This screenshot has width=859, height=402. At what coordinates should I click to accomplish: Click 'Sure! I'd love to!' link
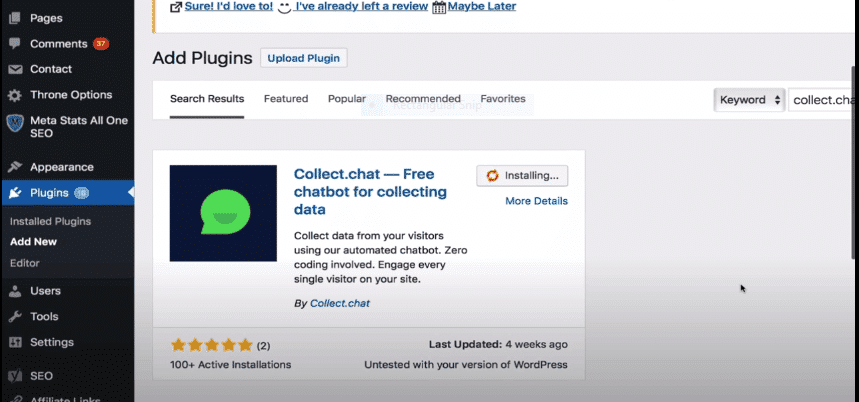tap(228, 7)
